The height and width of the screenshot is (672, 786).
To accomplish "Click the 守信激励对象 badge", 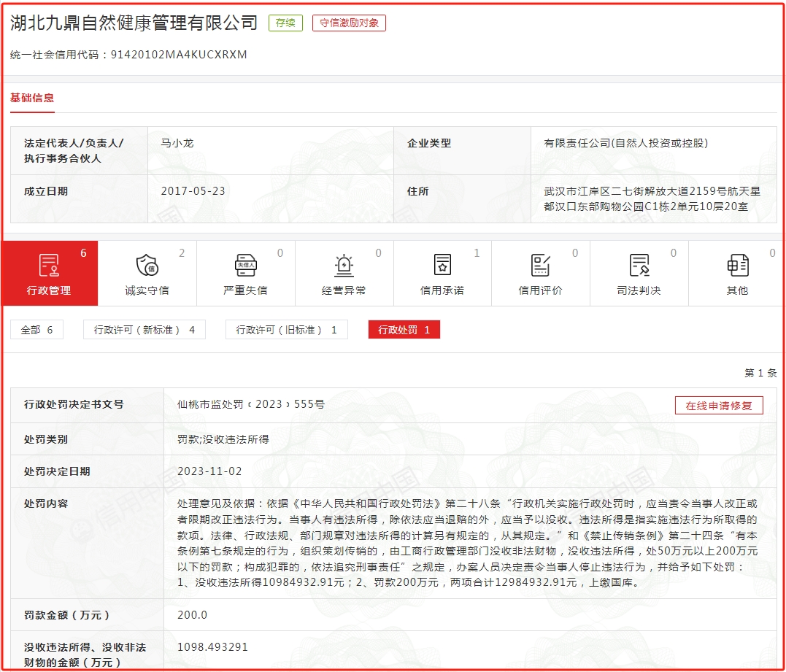I will (x=349, y=23).
